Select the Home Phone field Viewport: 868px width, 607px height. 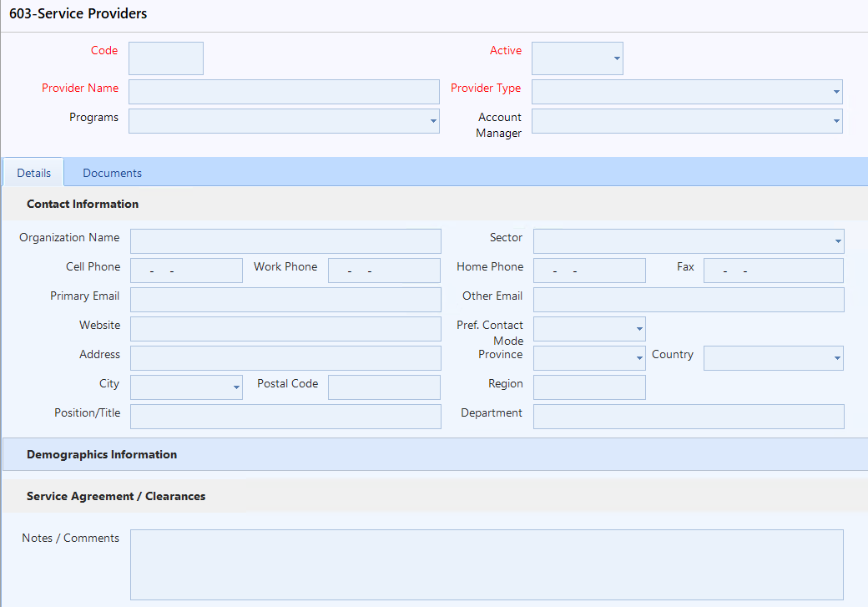coord(589,271)
